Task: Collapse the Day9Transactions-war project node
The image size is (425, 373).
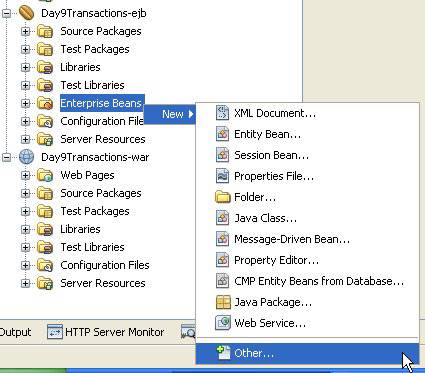Action: 6,157
